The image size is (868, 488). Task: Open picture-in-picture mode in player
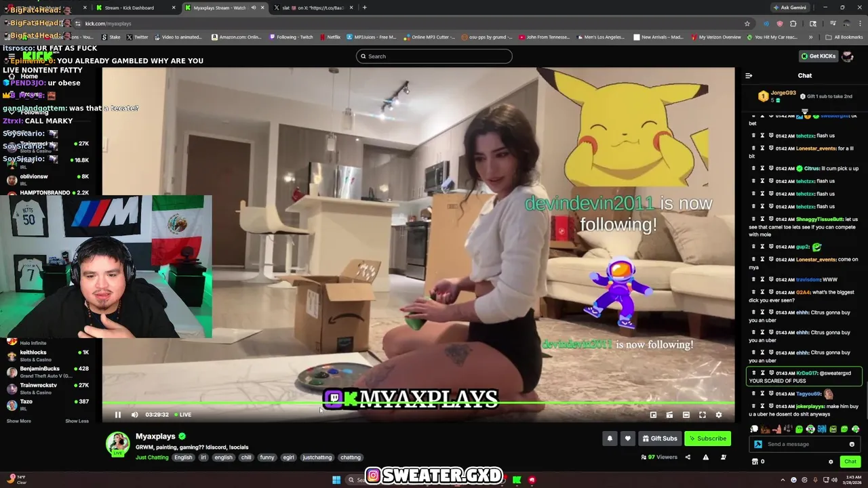[x=653, y=415]
